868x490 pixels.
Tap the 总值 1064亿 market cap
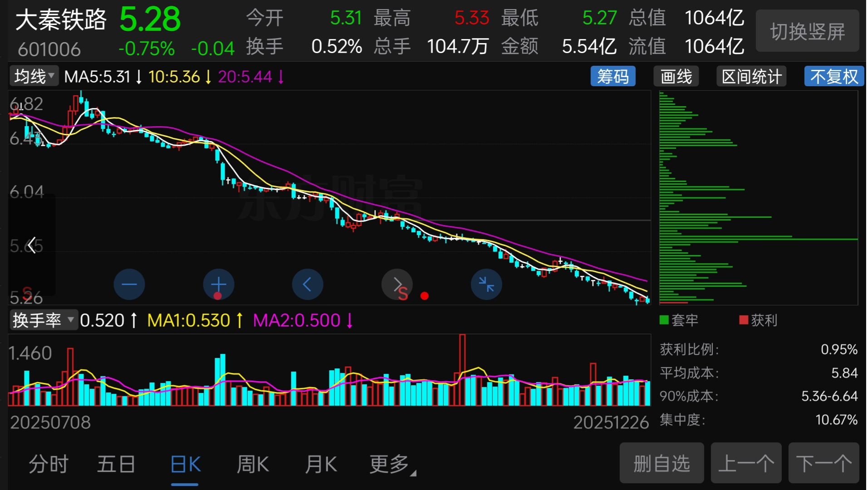(714, 18)
